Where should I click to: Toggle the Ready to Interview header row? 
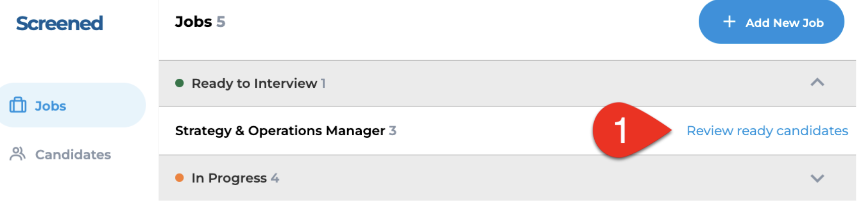point(507,83)
